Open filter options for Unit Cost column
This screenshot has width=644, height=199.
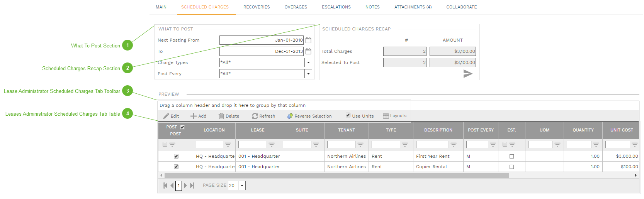tap(635, 145)
